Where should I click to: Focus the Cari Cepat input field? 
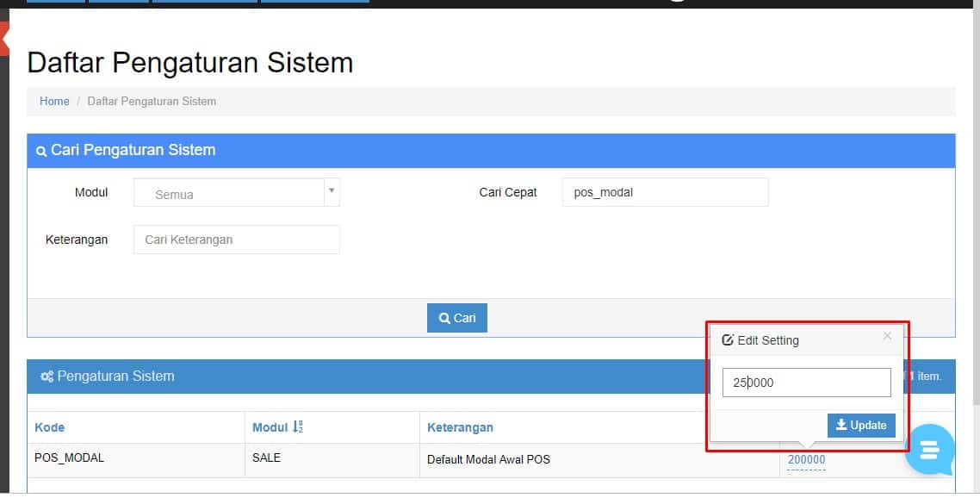point(665,193)
